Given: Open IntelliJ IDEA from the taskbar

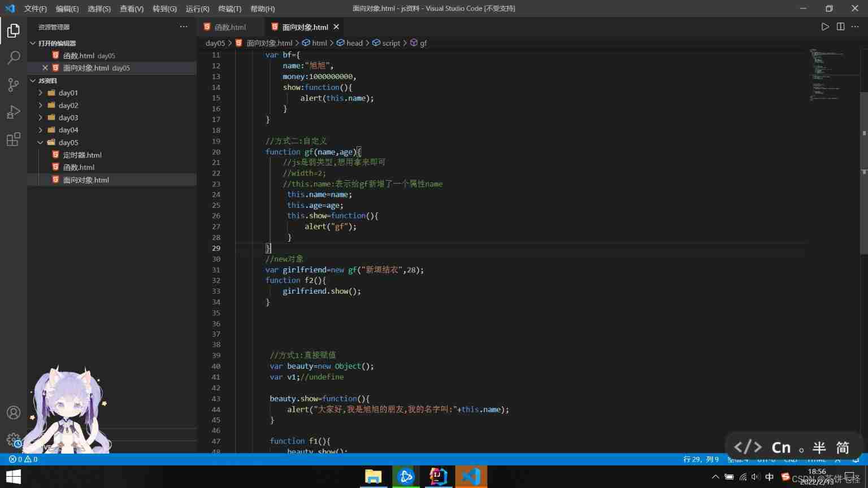Looking at the screenshot, I should pos(439,477).
